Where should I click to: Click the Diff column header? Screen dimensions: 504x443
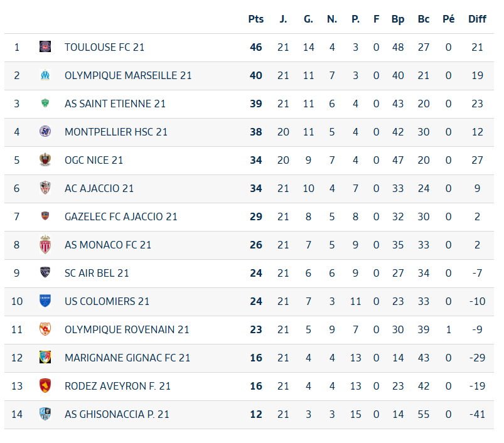pyautogui.click(x=477, y=19)
